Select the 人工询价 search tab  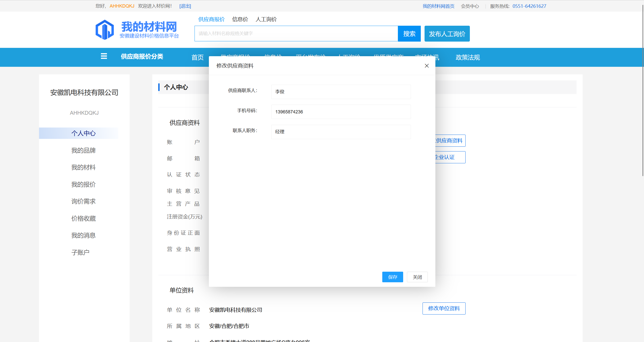(x=266, y=19)
